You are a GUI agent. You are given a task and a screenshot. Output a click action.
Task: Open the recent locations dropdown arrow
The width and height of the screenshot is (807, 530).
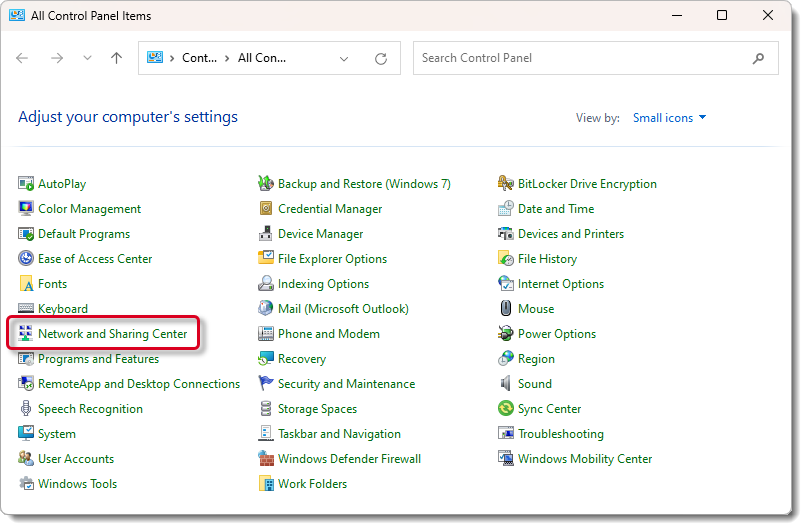tap(87, 58)
